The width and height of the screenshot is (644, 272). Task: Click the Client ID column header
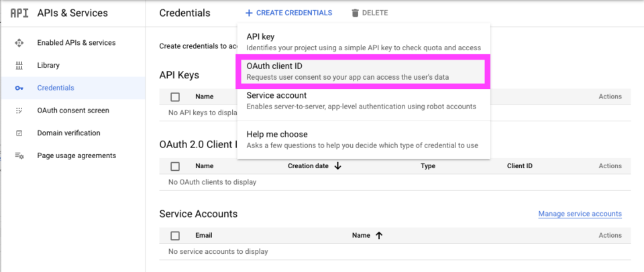click(x=519, y=166)
